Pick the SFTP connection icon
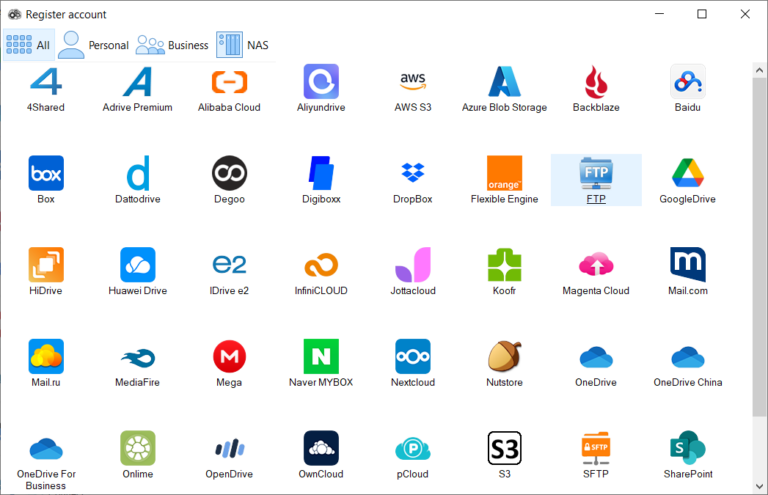This screenshot has width=768, height=495. tap(596, 448)
